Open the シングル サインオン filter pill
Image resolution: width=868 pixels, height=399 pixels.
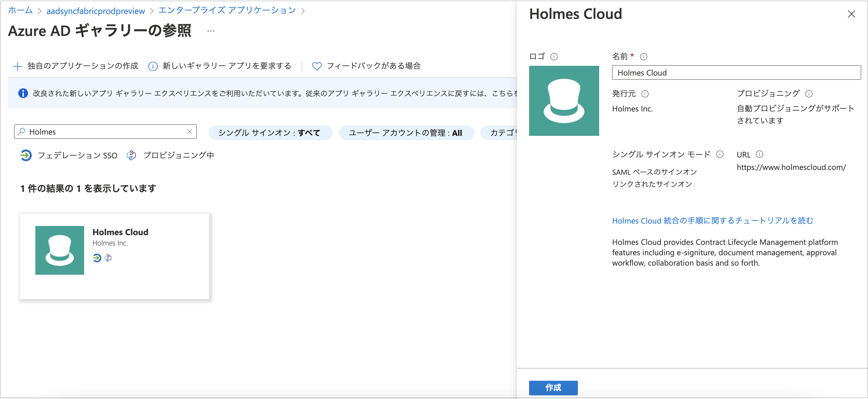tap(270, 133)
